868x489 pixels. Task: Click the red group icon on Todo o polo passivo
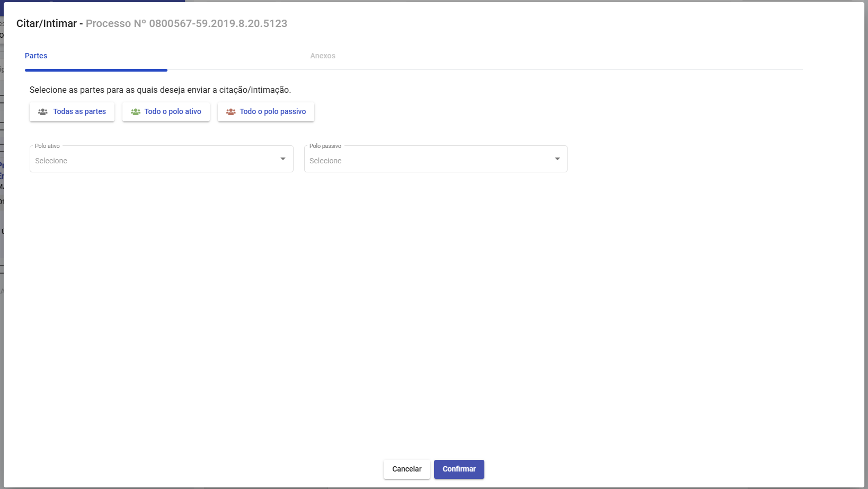(231, 112)
